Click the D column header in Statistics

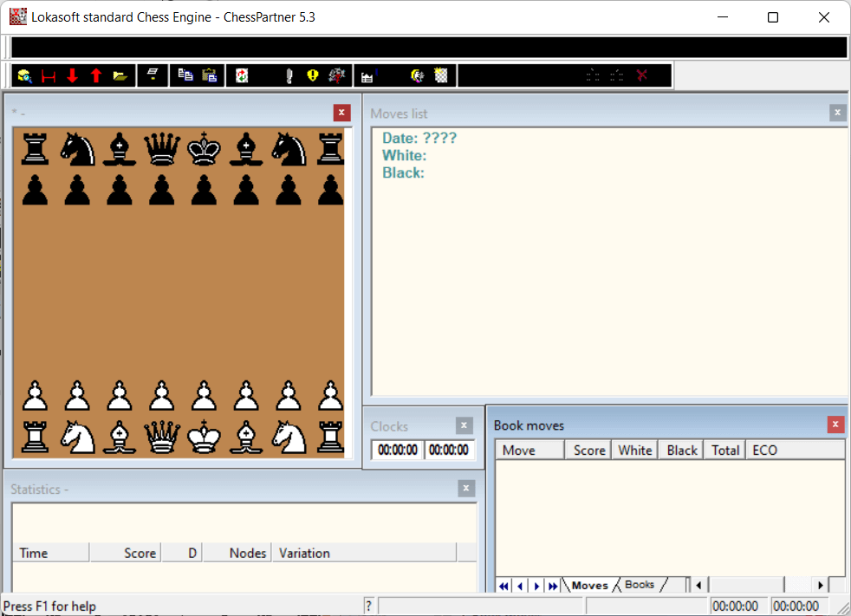182,553
